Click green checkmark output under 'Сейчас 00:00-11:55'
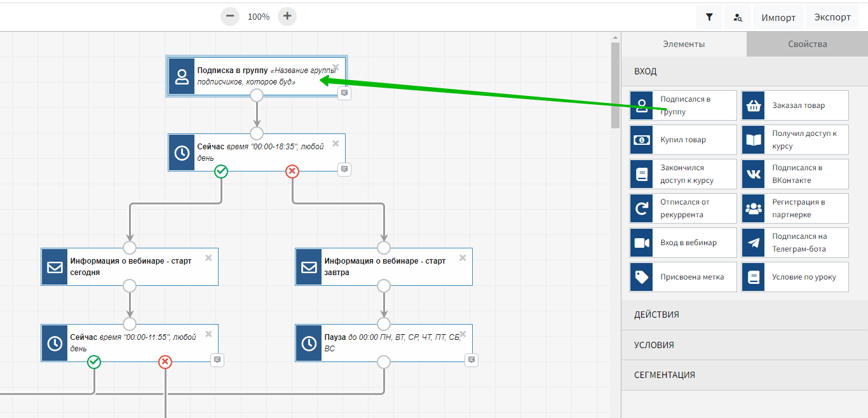This screenshot has height=418, width=868. click(94, 361)
